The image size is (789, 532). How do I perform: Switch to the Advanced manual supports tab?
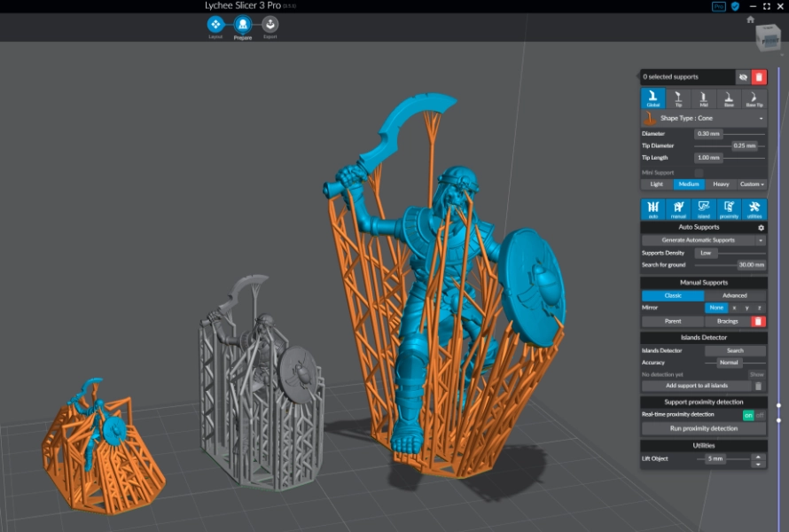pos(735,295)
